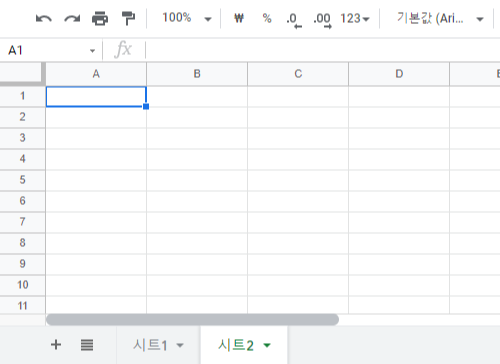Select column A header
The width and height of the screenshot is (500, 364).
coord(96,74)
